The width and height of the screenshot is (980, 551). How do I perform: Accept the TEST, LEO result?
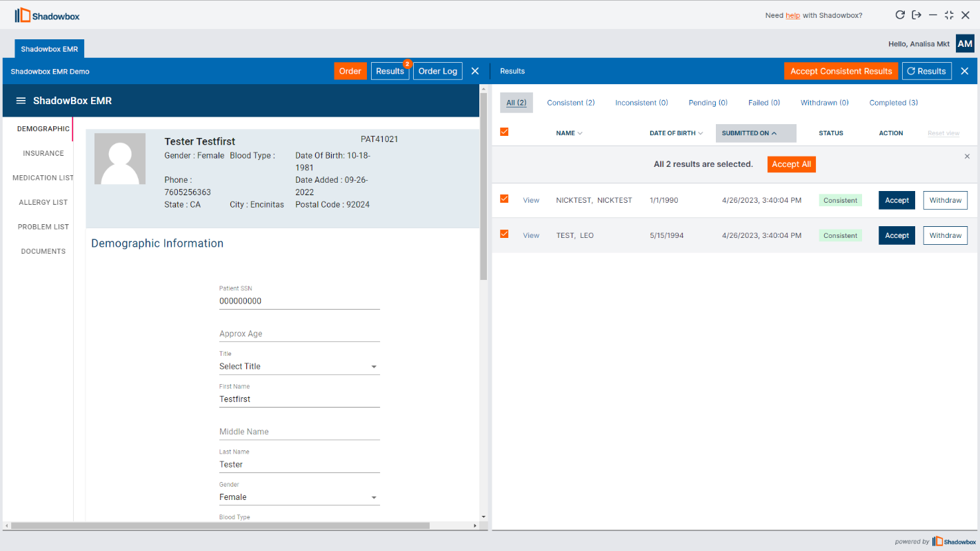pos(897,235)
